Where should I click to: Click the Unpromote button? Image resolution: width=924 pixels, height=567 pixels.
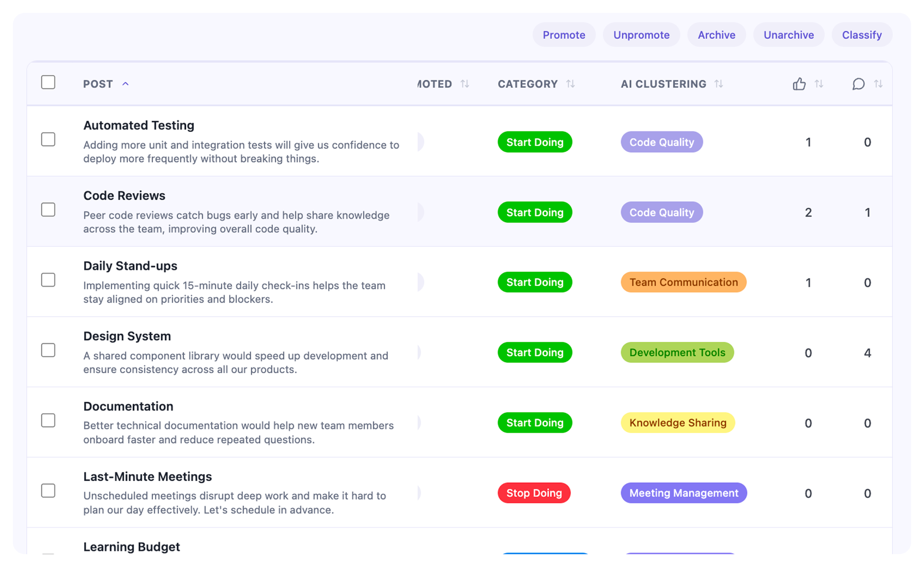click(641, 34)
